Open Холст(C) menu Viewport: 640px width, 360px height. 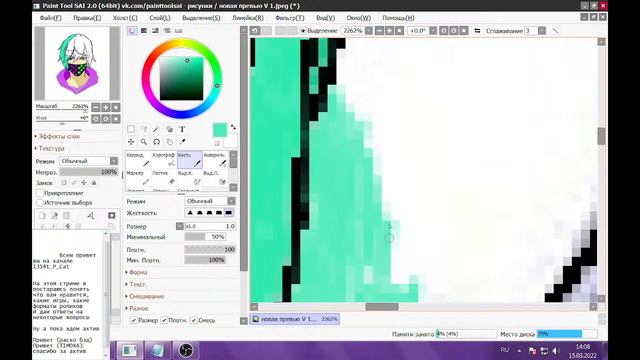125,18
